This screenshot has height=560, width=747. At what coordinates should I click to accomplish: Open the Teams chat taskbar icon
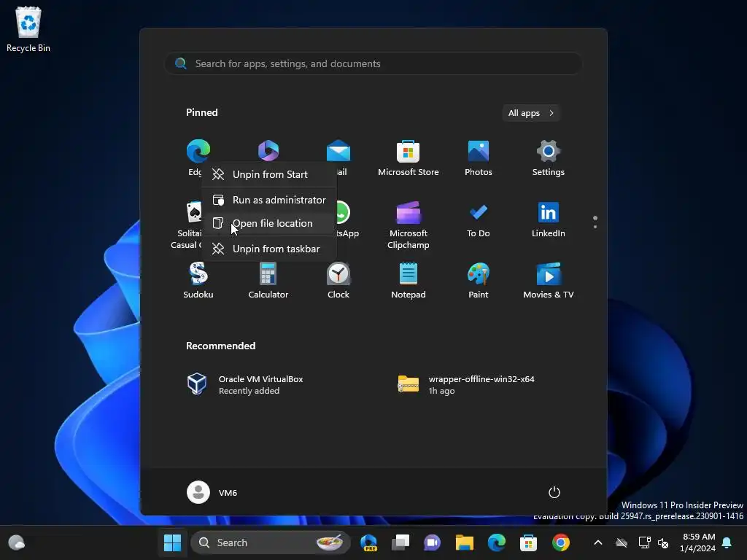[432, 542]
